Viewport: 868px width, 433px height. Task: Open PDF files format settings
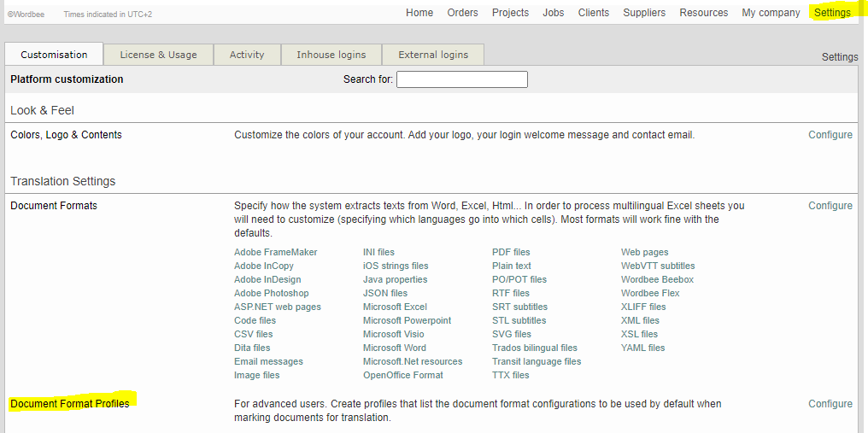511,252
